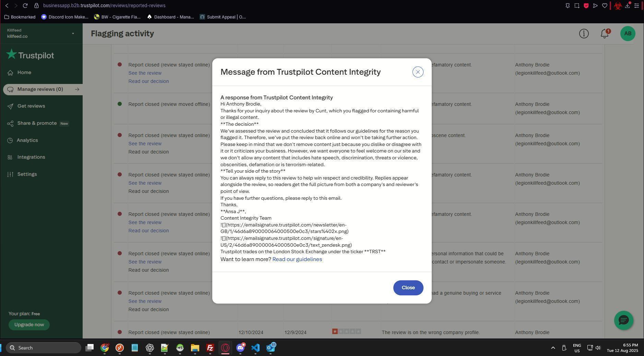Image resolution: width=644 pixels, height=356 pixels.
Task: Click the Opera browser taskbar icon
Action: click(x=225, y=348)
